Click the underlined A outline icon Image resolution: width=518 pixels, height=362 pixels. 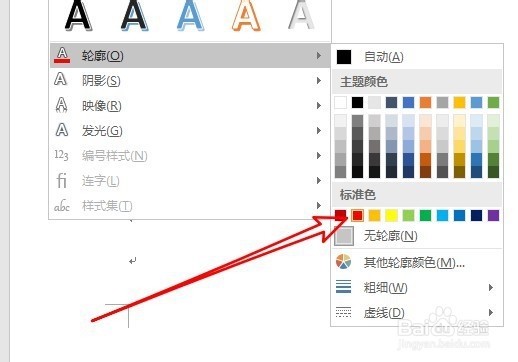(x=62, y=55)
